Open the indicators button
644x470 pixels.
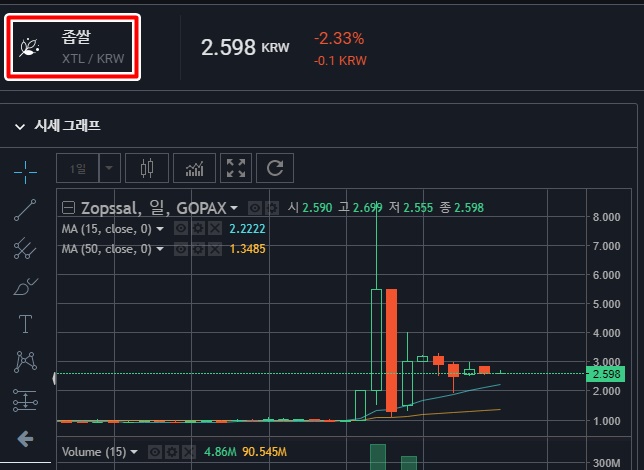click(194, 168)
